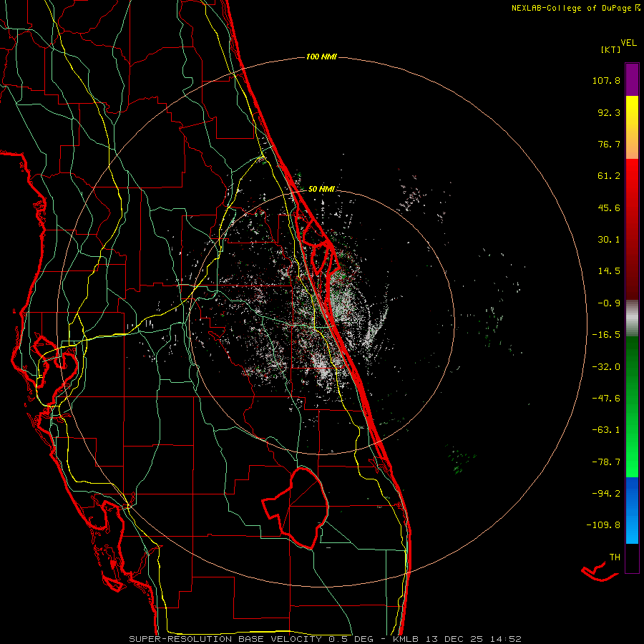Select the -78.7 velocity scale value
Screen dimensions: 644x644
pyautogui.click(x=606, y=462)
